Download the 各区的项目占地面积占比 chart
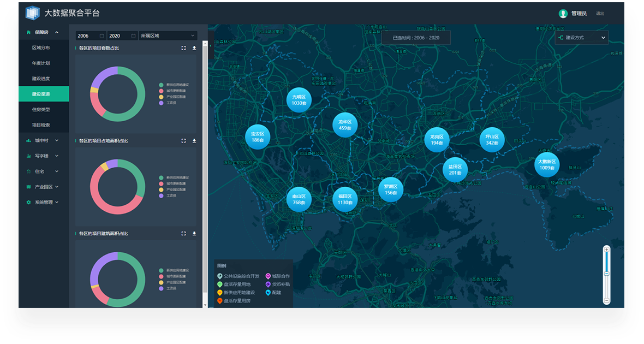This screenshot has width=644, height=344. coord(194,140)
